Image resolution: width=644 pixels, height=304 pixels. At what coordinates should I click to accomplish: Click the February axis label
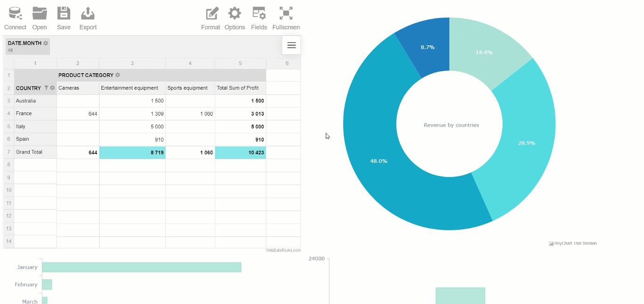pos(26,285)
